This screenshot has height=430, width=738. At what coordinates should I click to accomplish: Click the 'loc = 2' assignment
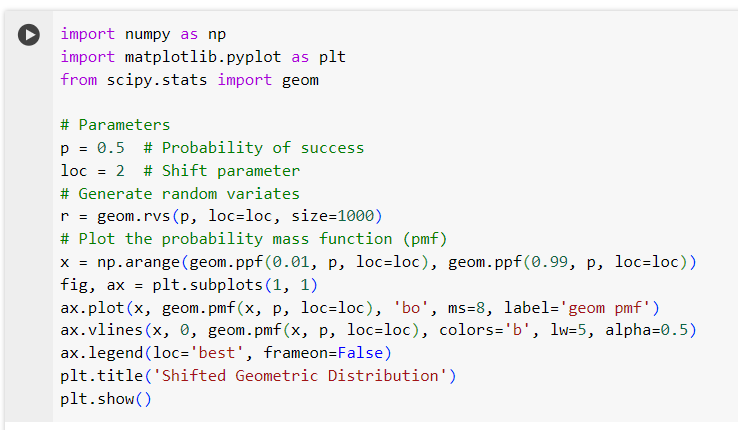point(92,171)
